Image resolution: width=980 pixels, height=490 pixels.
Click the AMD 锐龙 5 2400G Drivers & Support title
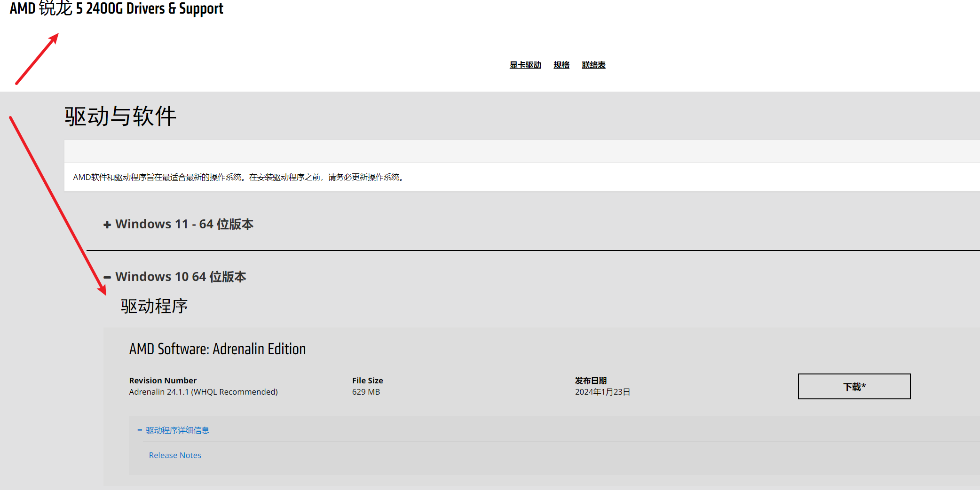coord(116,8)
